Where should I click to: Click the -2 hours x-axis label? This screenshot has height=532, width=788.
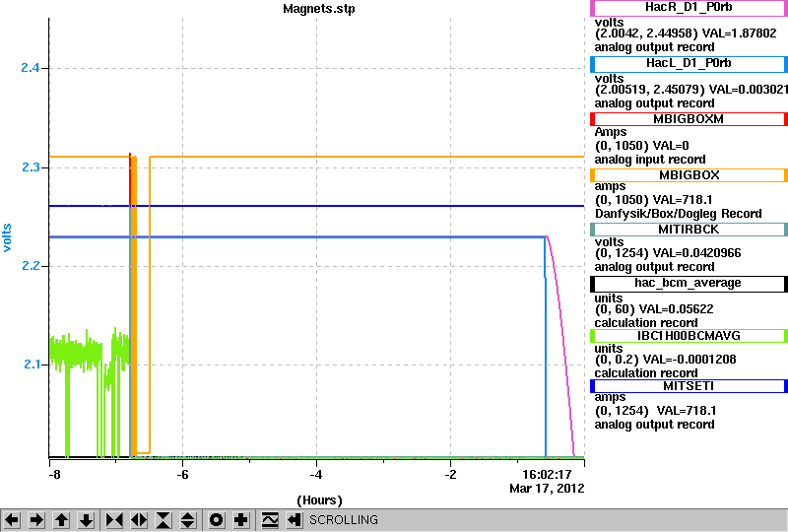point(450,475)
